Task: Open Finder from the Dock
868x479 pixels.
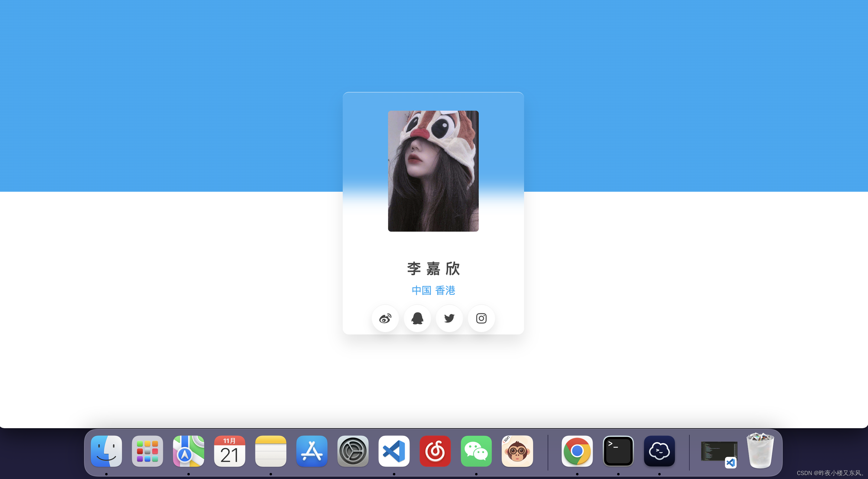Action: point(106,451)
